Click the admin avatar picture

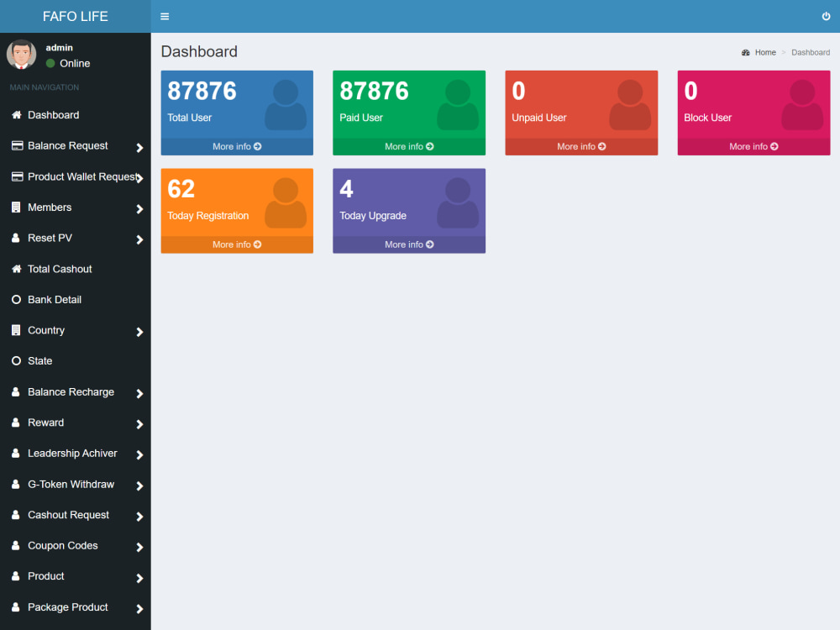click(x=22, y=54)
